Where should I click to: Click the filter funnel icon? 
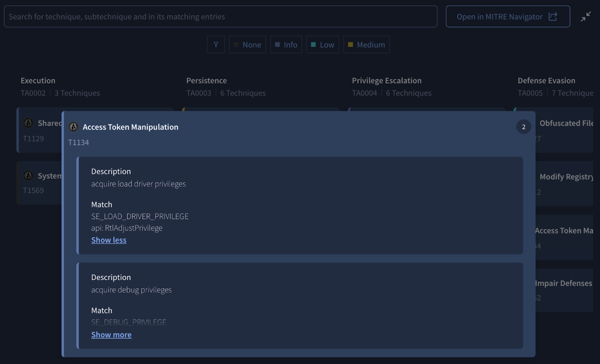(216, 44)
